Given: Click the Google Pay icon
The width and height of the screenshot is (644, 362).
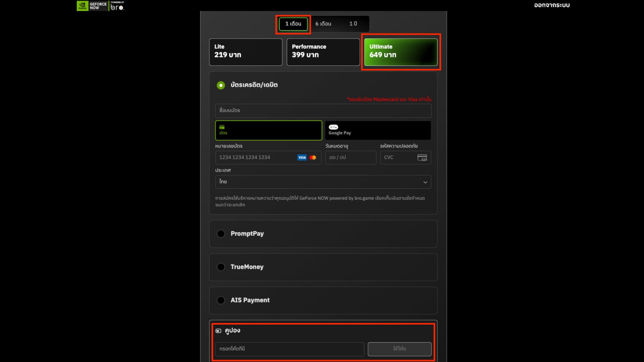Looking at the screenshot, I should pyautogui.click(x=333, y=127).
